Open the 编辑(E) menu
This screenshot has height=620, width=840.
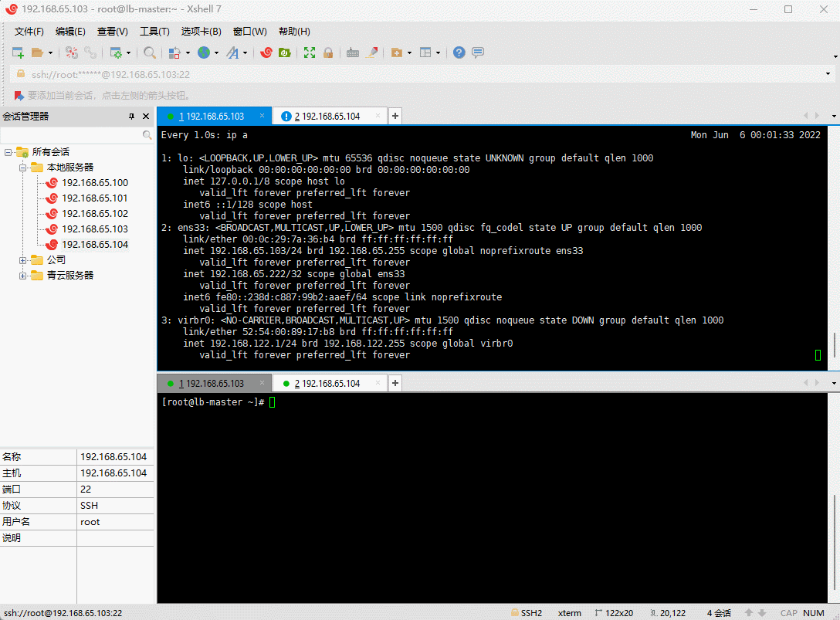coord(70,32)
